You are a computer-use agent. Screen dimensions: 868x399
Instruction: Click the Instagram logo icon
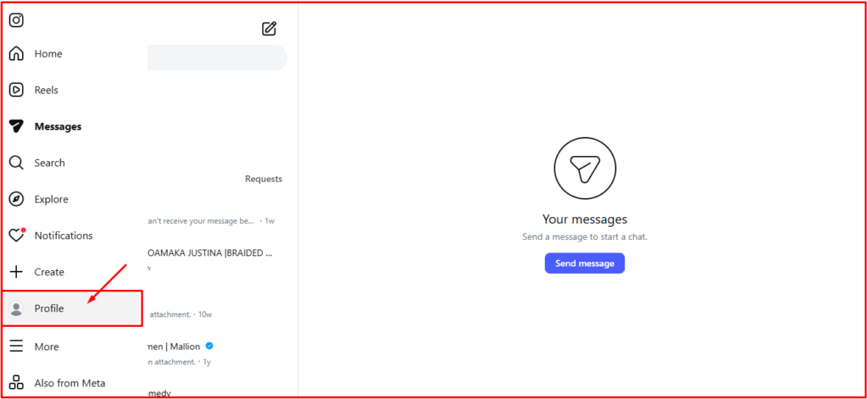pyautogui.click(x=16, y=20)
